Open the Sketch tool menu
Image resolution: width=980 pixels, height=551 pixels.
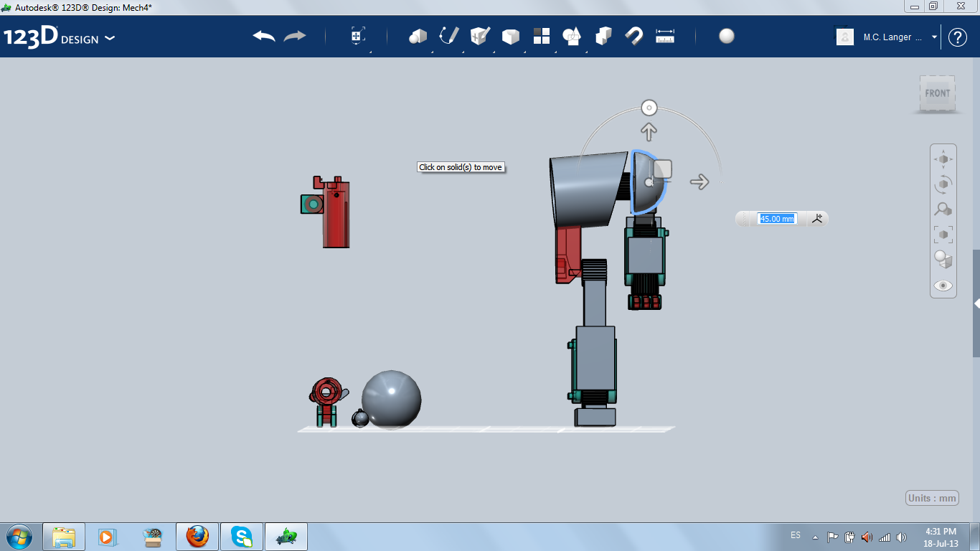449,36
